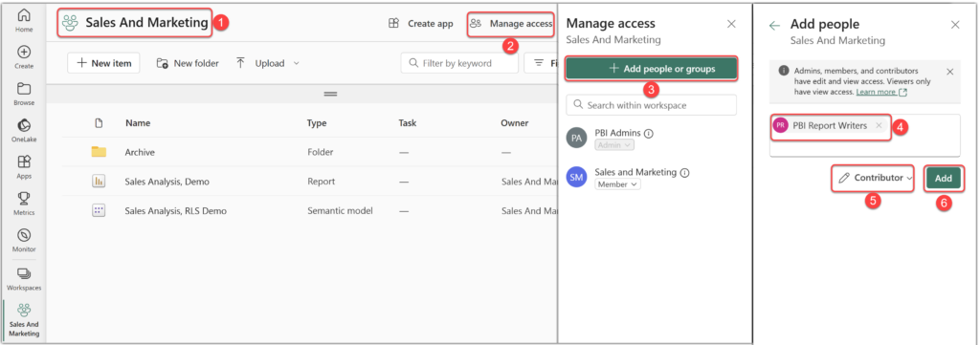Image resolution: width=980 pixels, height=345 pixels.
Task: Click the report icon for Sales Analysis, Demo
Action: click(99, 182)
